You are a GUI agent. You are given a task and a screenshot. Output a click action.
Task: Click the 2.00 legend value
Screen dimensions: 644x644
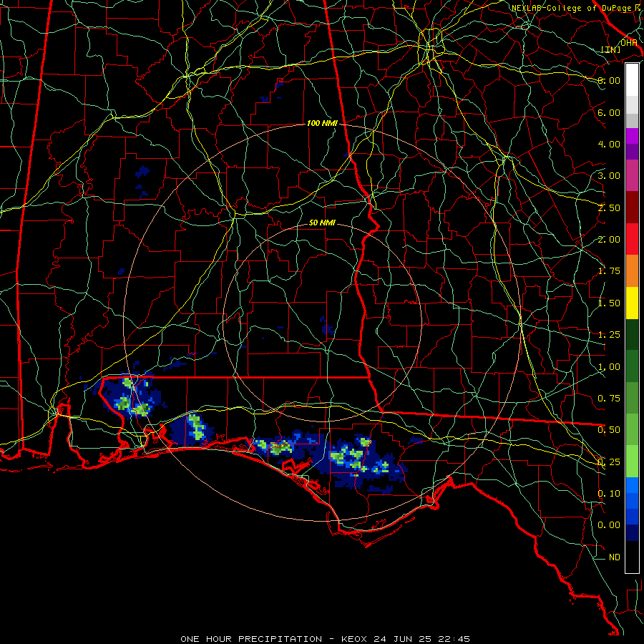point(609,240)
